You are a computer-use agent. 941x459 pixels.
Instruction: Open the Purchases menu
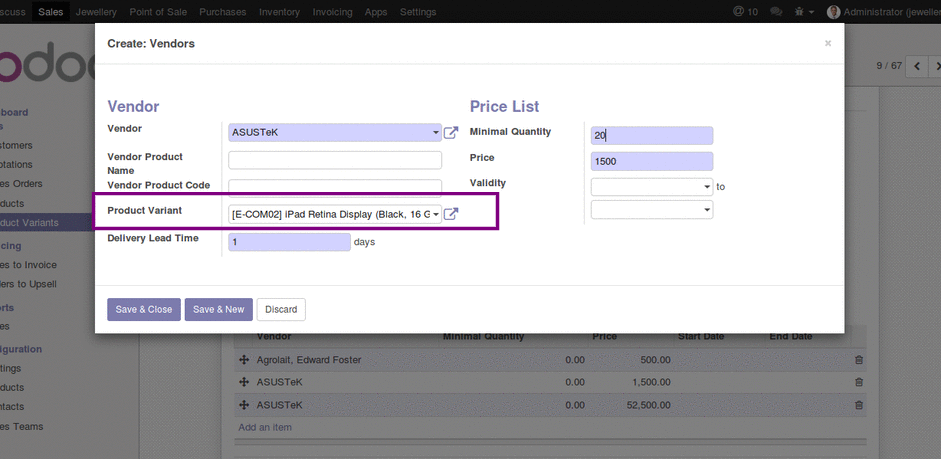point(222,12)
